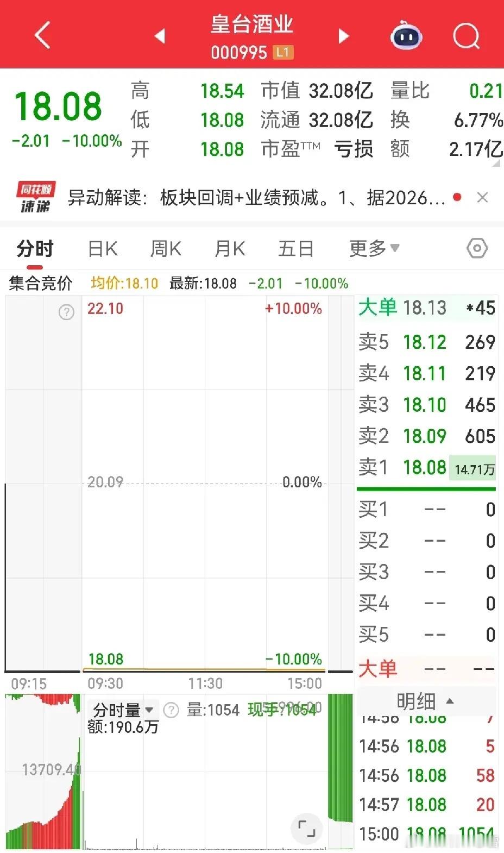Select the 买4 bid row
Image resolution: width=504 pixels, height=853 pixels.
point(426,603)
